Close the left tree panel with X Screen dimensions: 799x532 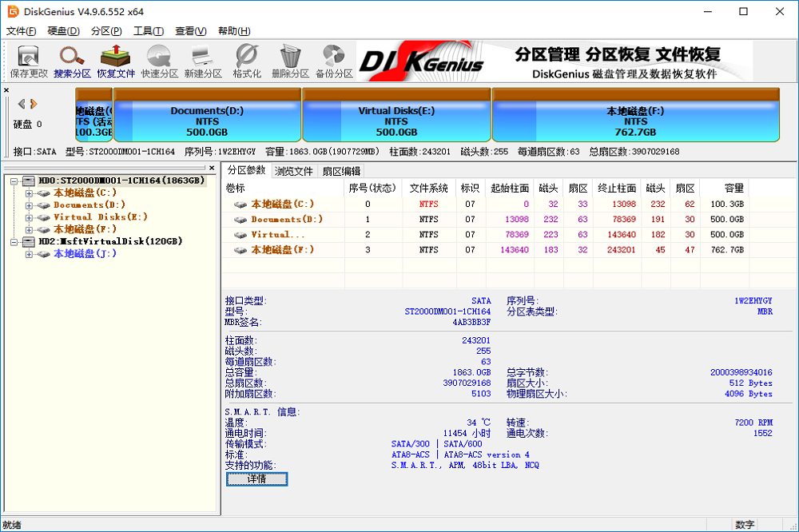212,168
